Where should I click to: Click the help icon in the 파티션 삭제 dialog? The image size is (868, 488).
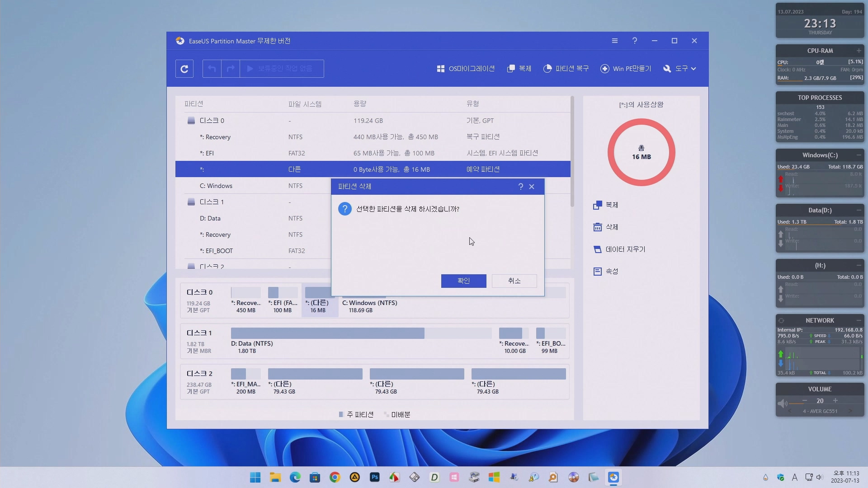pyautogui.click(x=520, y=187)
